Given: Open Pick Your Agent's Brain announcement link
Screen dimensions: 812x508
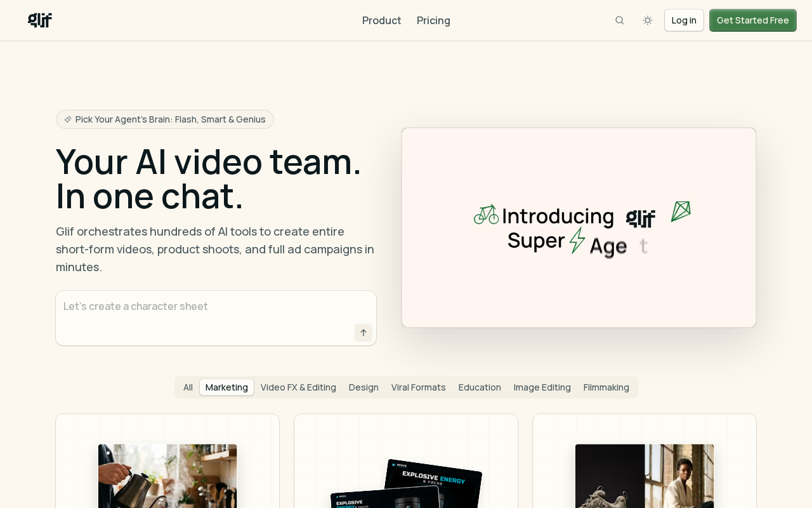Looking at the screenshot, I should point(165,119).
